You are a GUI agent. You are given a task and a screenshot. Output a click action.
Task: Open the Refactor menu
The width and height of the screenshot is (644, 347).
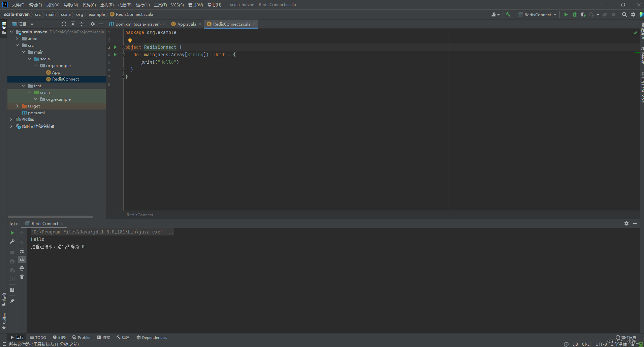click(107, 5)
